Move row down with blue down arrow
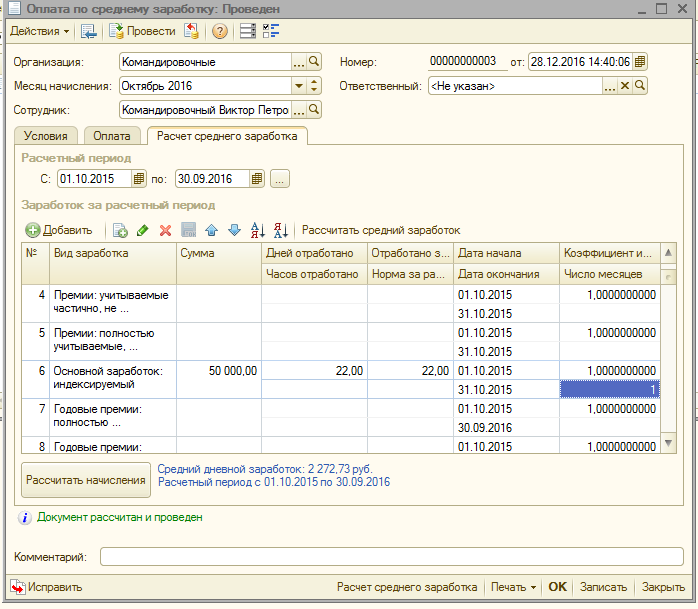The width and height of the screenshot is (698, 609). pyautogui.click(x=234, y=230)
